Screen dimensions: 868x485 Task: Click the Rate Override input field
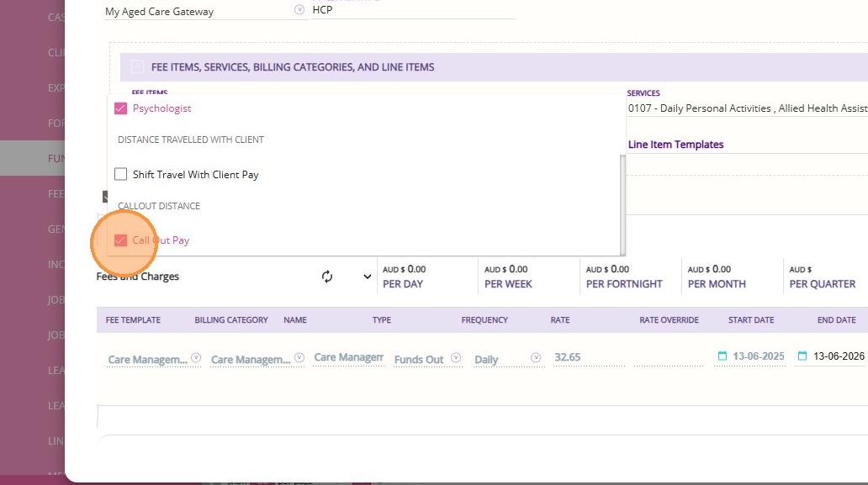click(x=669, y=358)
